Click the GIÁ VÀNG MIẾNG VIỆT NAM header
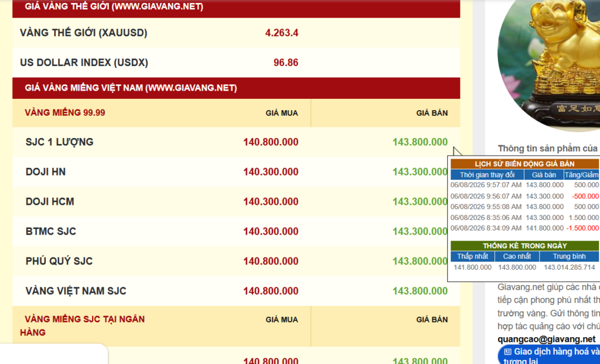Viewport: 600px width, 364px height. coord(131,88)
